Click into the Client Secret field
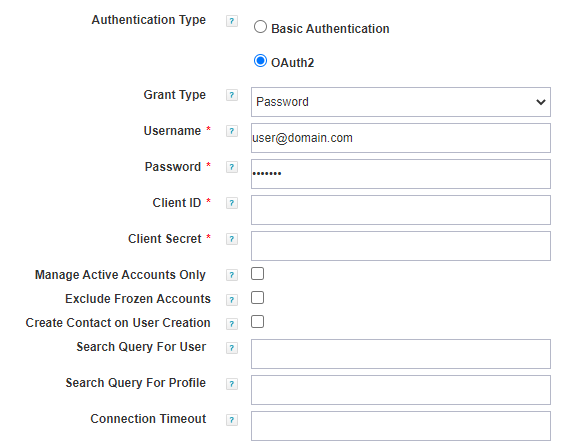Screen dimensions: 563x442 (401, 246)
